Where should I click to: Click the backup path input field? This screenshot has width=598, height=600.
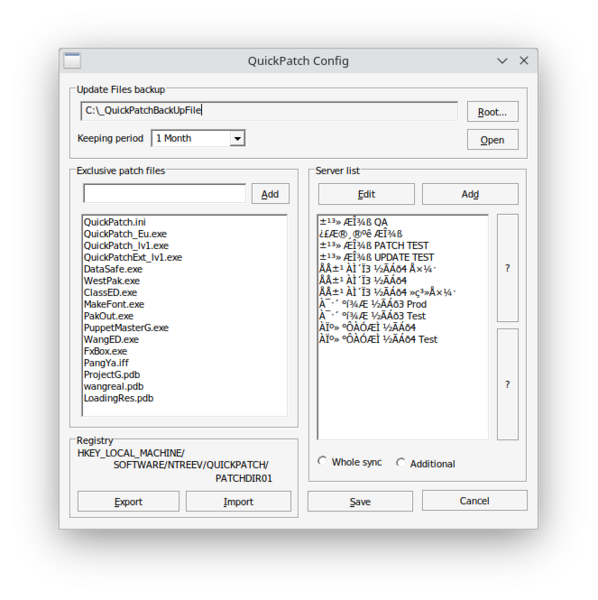point(269,111)
